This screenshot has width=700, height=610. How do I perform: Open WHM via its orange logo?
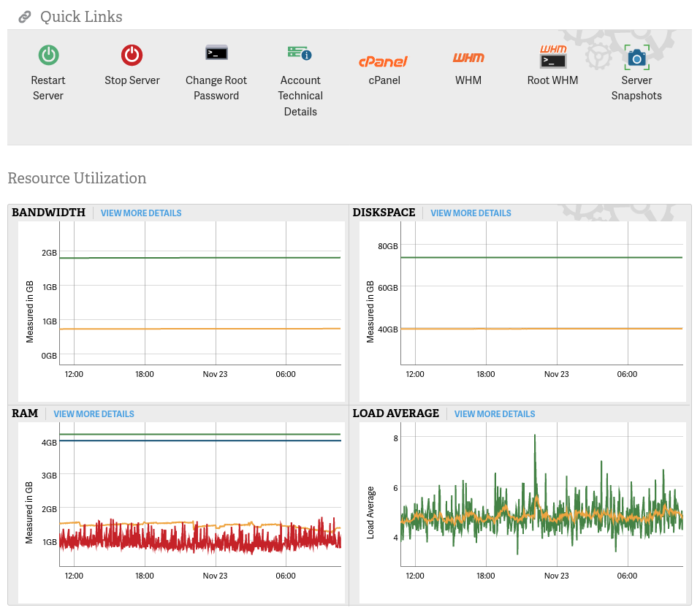[468, 58]
